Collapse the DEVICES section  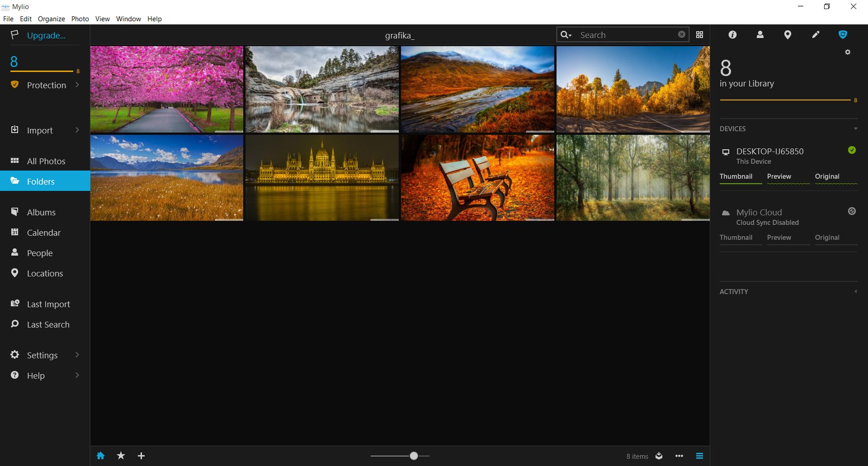coord(855,129)
